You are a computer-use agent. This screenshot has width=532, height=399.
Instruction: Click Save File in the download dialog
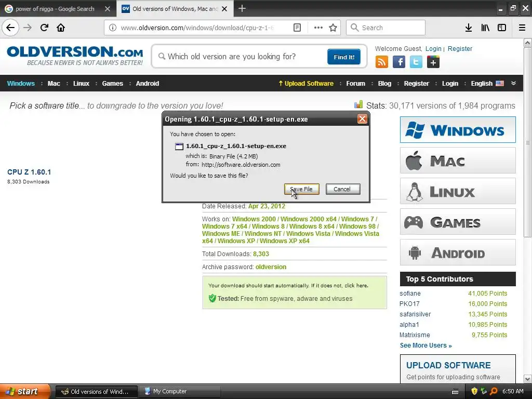coord(302,189)
